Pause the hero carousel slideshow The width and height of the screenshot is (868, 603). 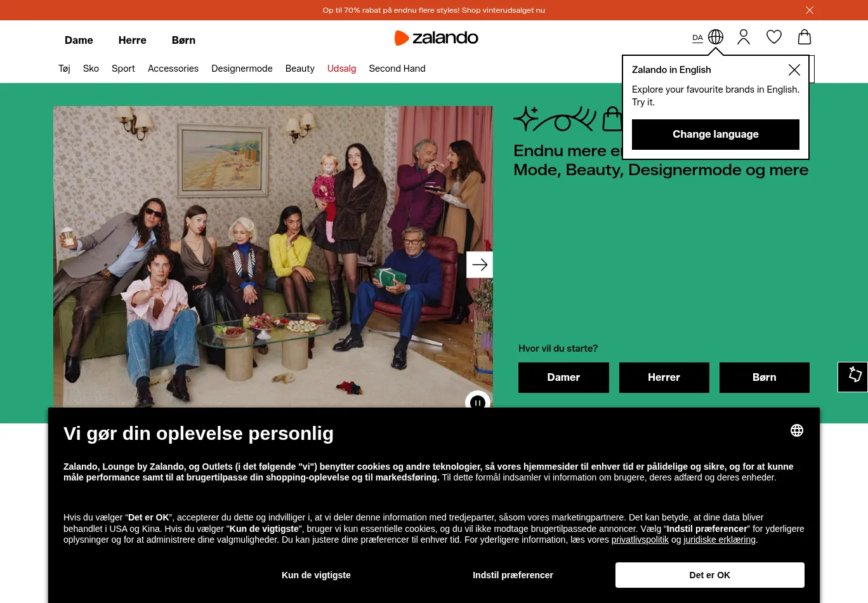tap(478, 401)
